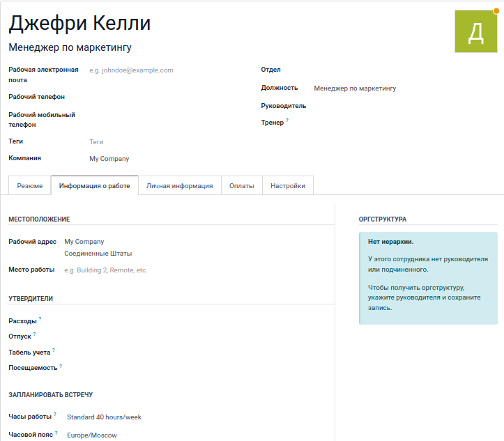Go to the Настройки tab
Screen dimensions: 504x441
tap(288, 186)
